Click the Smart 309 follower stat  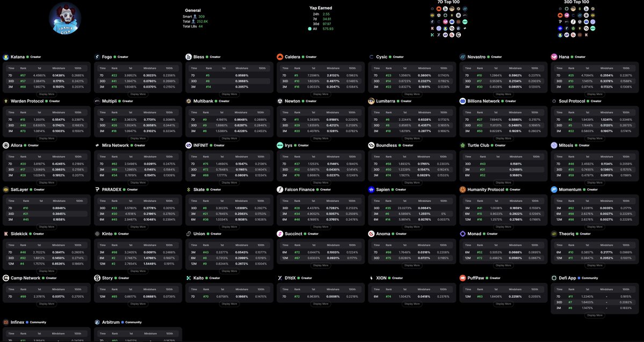click(193, 17)
